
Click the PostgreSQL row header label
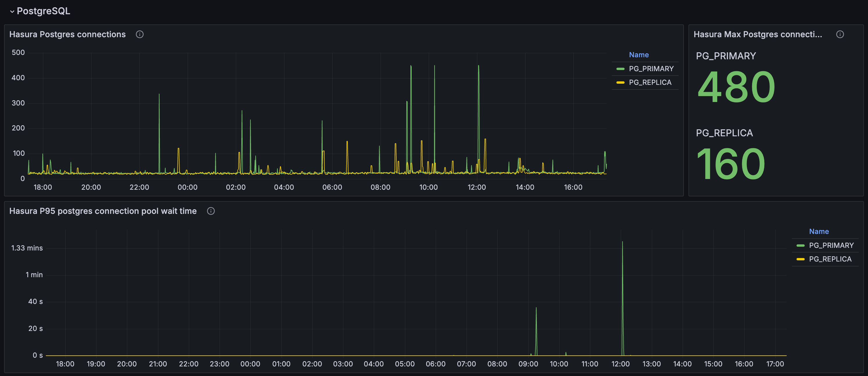pyautogui.click(x=44, y=11)
